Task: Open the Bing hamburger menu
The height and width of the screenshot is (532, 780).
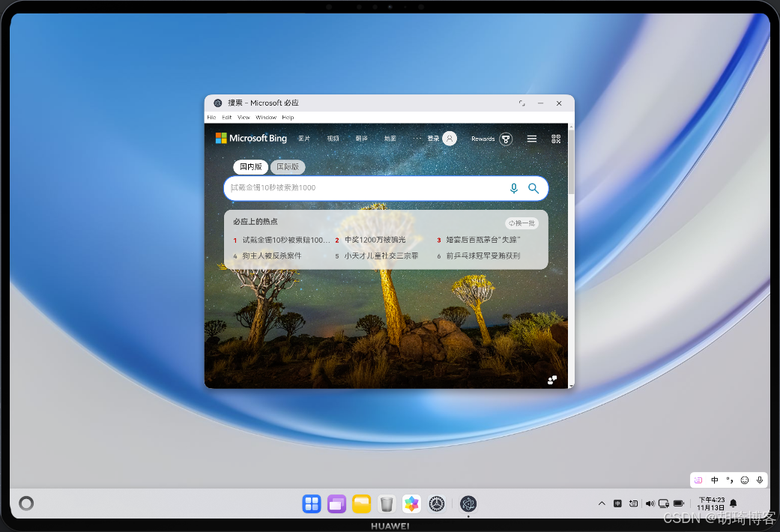Action: [532, 139]
